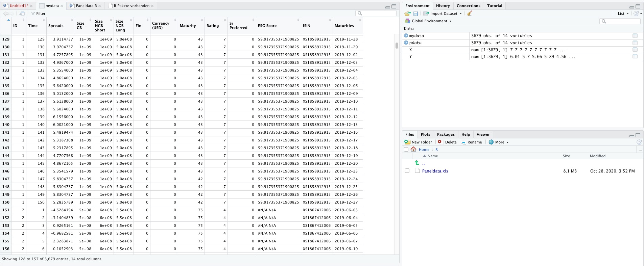Open the pdata table viewer grid icon

click(635, 43)
